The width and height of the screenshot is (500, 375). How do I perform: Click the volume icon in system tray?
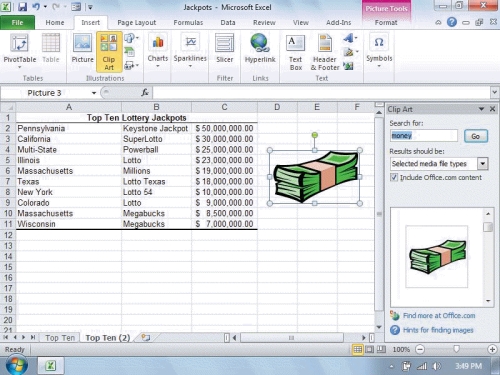[436, 366]
